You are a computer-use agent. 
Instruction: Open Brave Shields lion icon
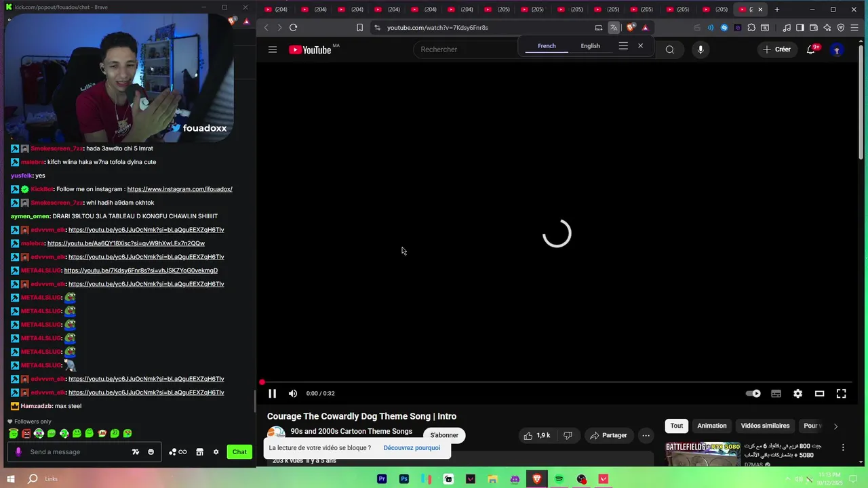pyautogui.click(x=631, y=28)
